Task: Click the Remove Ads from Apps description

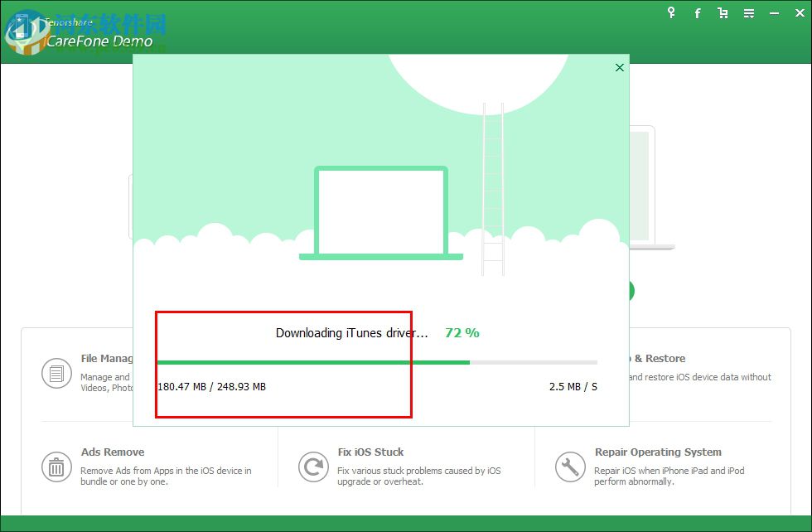Action: (166, 476)
